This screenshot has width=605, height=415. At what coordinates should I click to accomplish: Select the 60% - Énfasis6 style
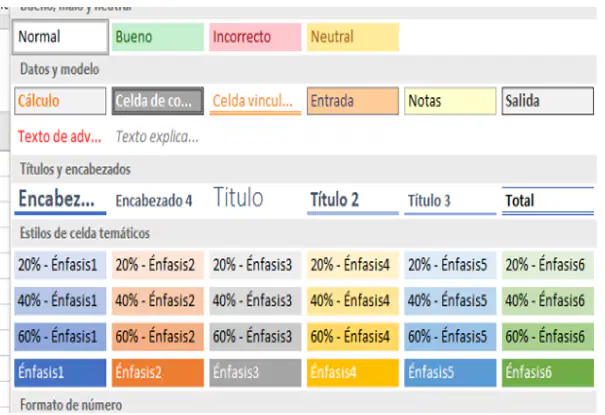pyautogui.click(x=548, y=337)
